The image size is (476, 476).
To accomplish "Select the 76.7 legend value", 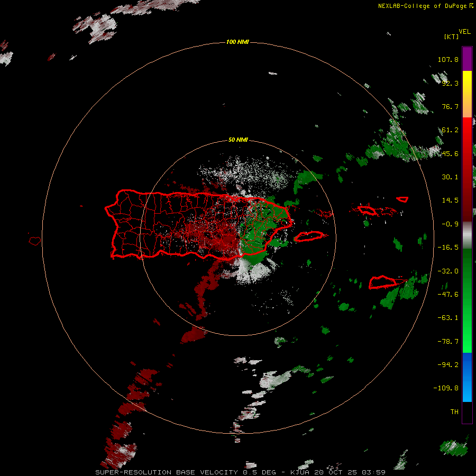I will pos(450,106).
